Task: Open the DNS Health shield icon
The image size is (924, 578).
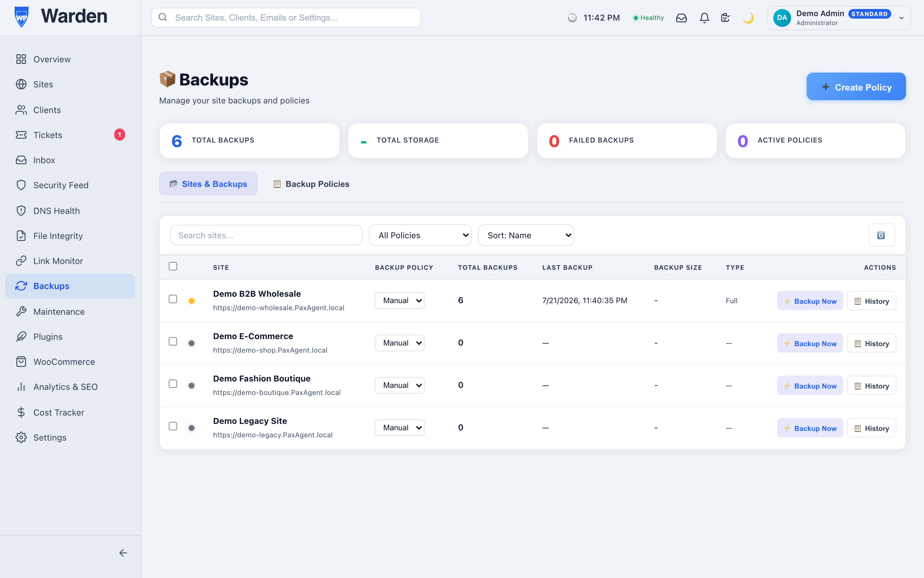Action: tap(21, 211)
